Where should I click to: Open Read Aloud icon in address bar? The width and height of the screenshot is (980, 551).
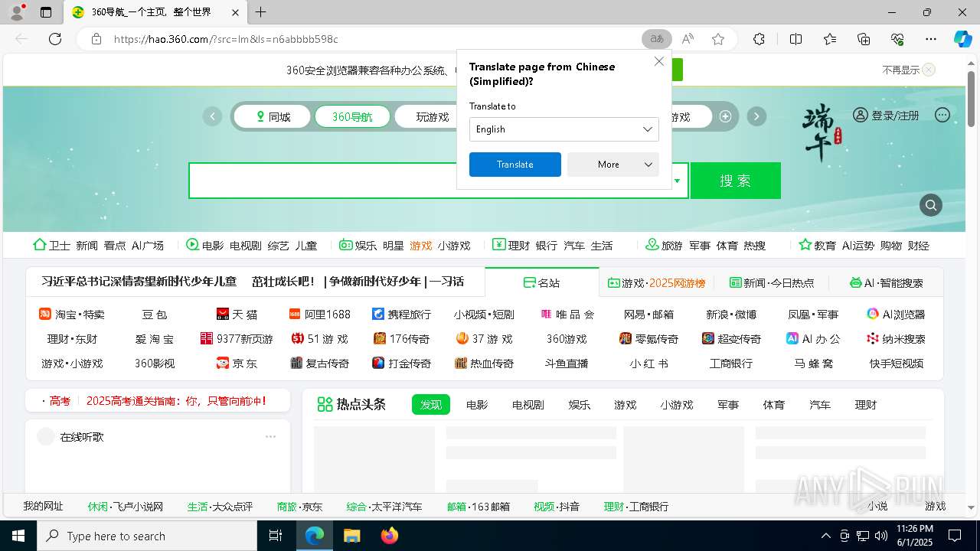coord(688,39)
